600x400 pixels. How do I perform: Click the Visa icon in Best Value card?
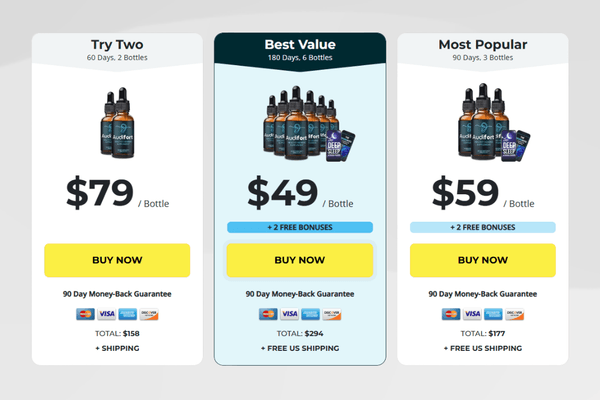289,314
